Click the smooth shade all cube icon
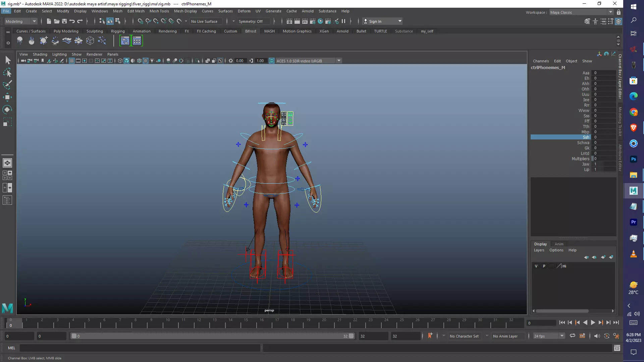 (126, 61)
